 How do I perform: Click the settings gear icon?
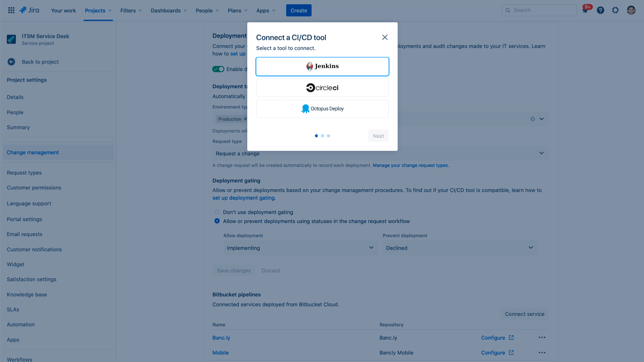click(x=615, y=10)
